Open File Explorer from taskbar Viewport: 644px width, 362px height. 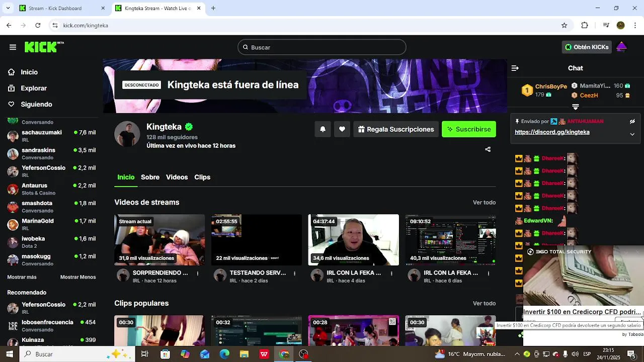[x=244, y=354]
